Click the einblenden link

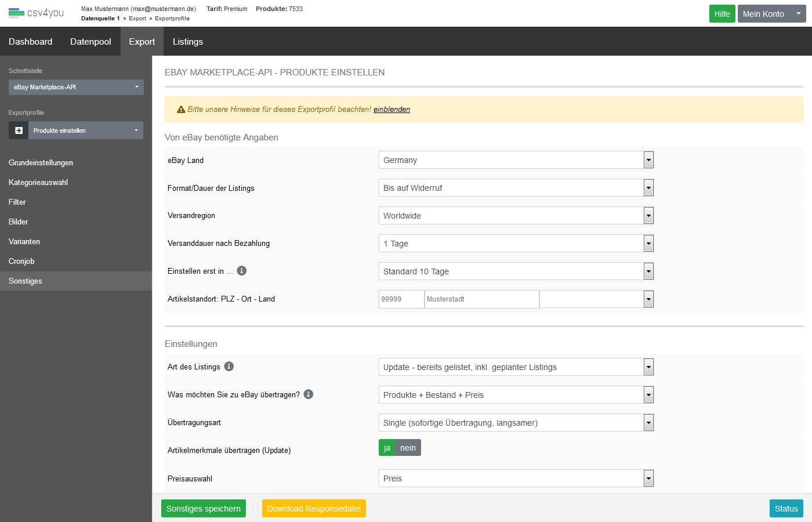391,110
